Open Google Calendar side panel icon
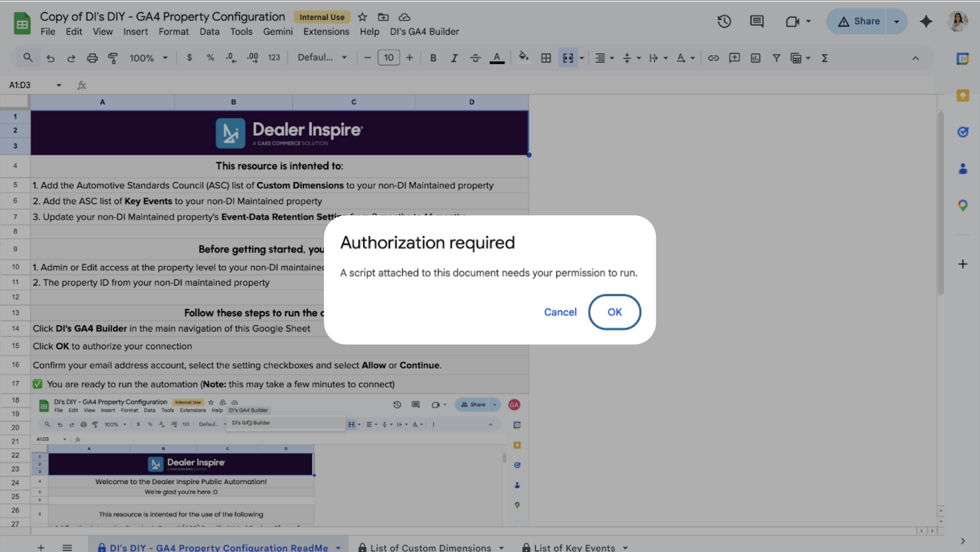The width and height of the screenshot is (980, 552). [962, 59]
